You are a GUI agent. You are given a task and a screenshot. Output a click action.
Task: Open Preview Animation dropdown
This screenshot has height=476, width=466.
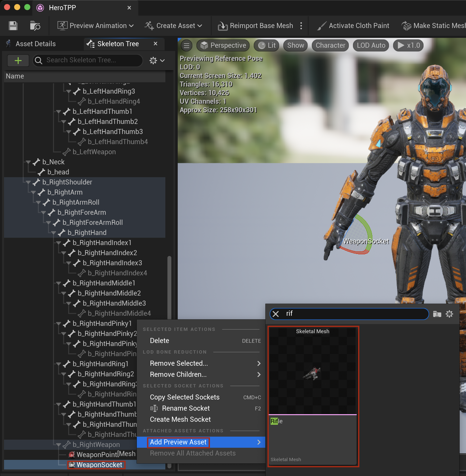pyautogui.click(x=96, y=26)
